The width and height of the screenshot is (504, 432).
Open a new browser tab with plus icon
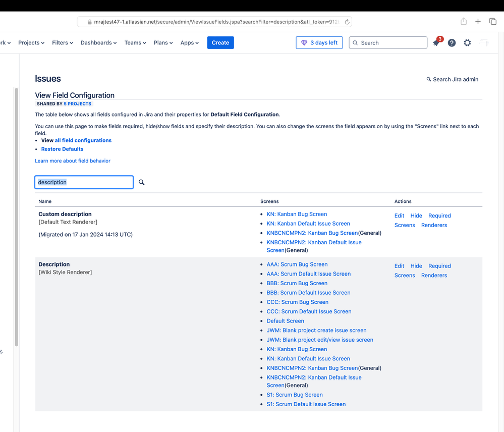(x=478, y=22)
